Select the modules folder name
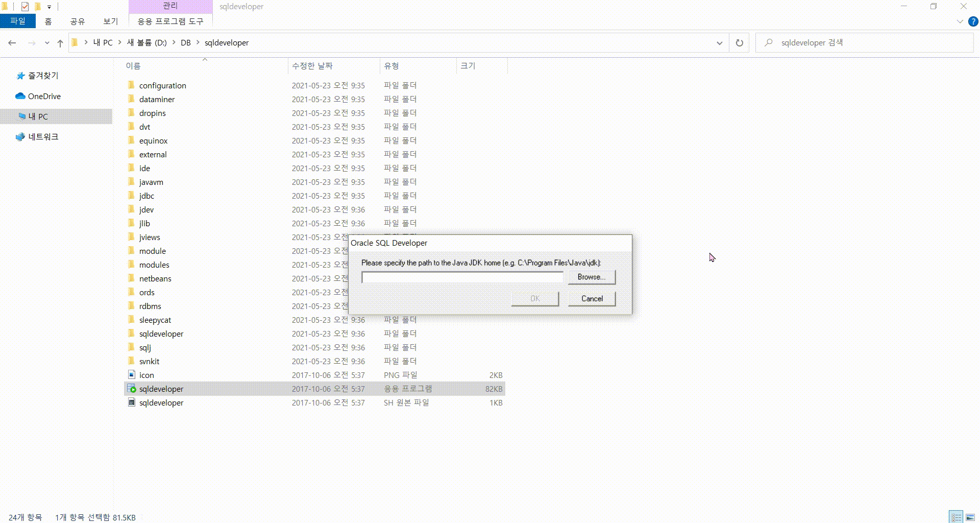The width and height of the screenshot is (980, 523). coord(154,265)
